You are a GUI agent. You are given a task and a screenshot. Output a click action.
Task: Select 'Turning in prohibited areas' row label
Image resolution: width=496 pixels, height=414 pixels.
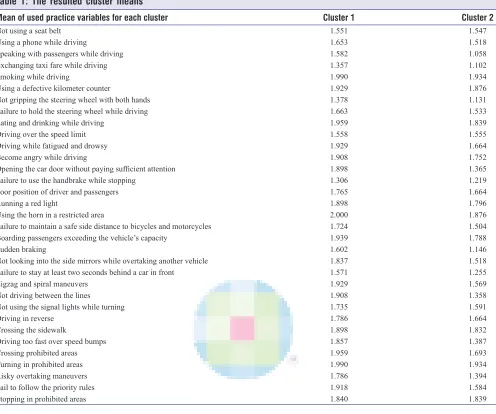(41, 365)
